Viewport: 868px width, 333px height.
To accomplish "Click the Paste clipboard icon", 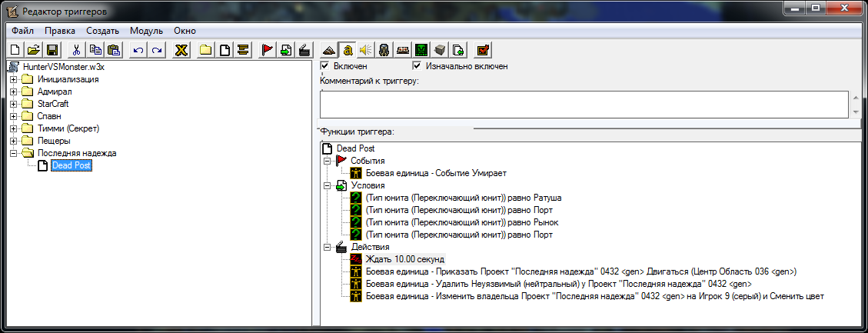I will pos(114,51).
